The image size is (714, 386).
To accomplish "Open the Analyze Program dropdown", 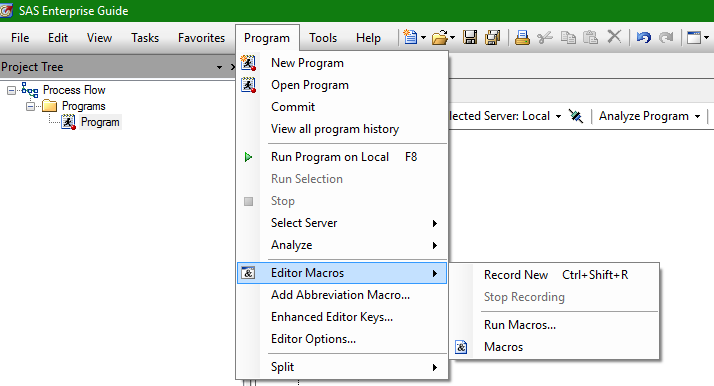I will point(649,116).
